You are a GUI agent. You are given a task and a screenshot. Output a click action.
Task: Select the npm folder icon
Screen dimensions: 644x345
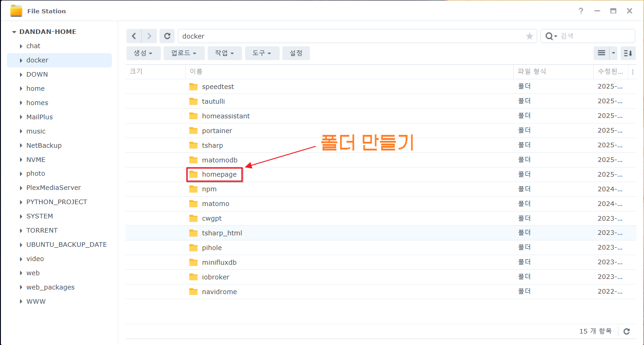tap(193, 189)
